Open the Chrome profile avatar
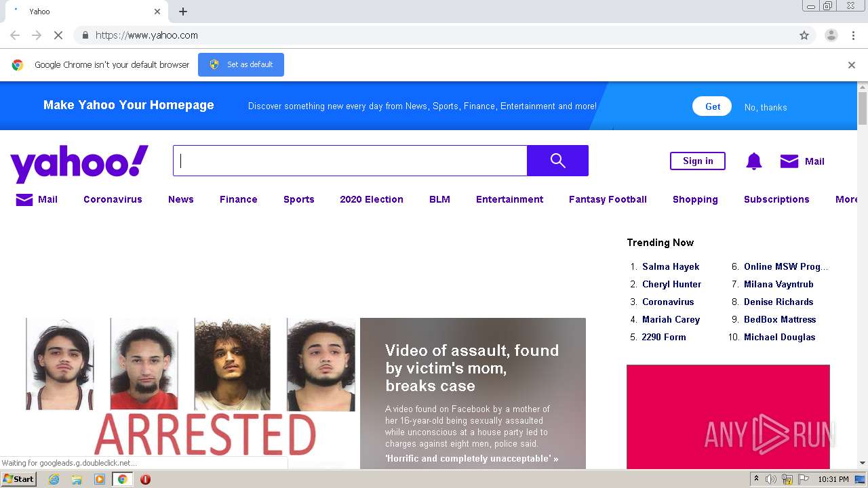Viewport: 868px width, 488px height. 831,35
